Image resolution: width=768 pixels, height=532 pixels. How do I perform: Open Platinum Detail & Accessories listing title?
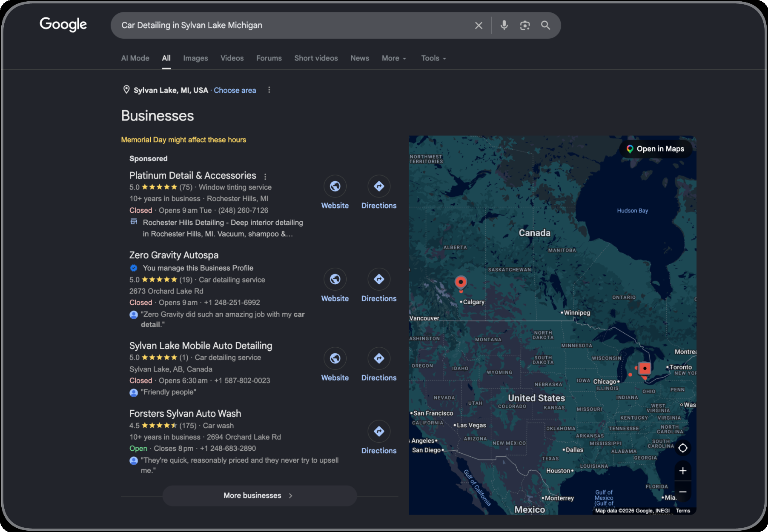[193, 175]
